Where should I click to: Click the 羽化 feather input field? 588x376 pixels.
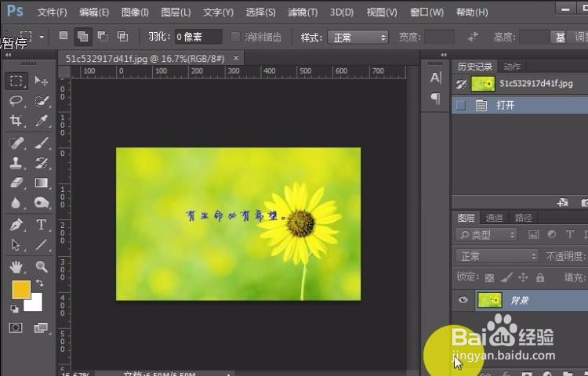[x=198, y=37]
